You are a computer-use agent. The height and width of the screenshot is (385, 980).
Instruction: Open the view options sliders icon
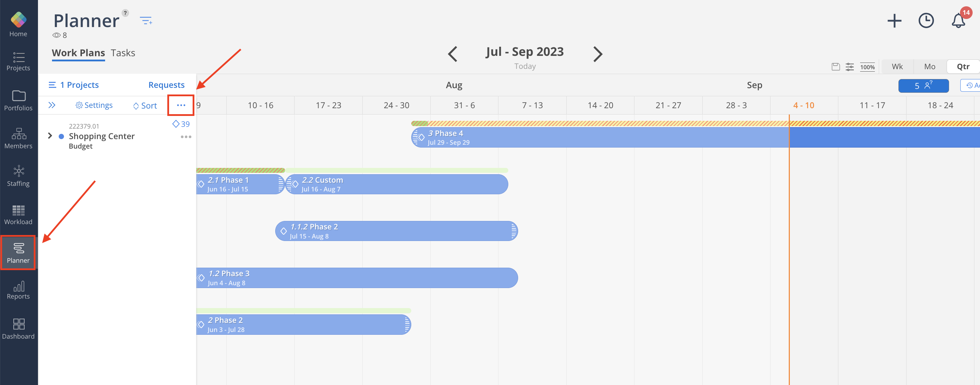850,67
